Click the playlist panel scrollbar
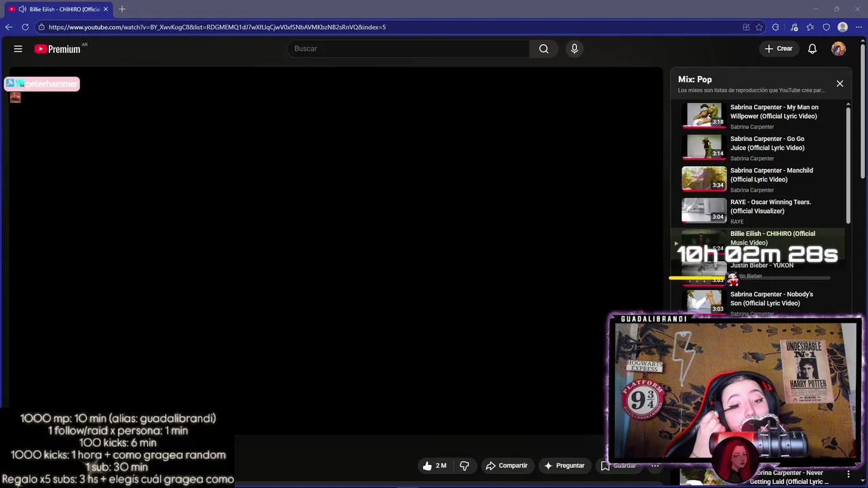Screen dimensions: 868x488 pyautogui.click(x=848, y=165)
